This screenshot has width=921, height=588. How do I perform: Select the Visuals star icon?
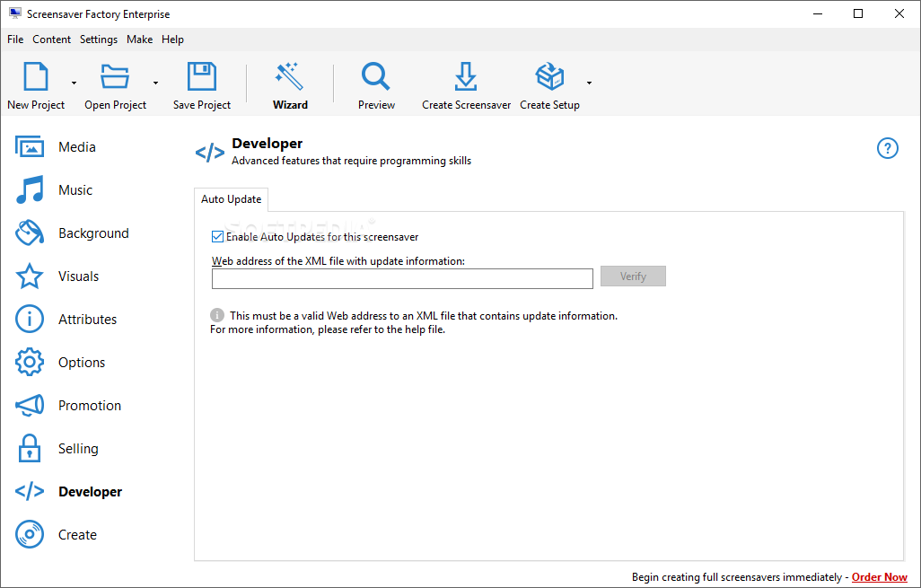pos(30,276)
